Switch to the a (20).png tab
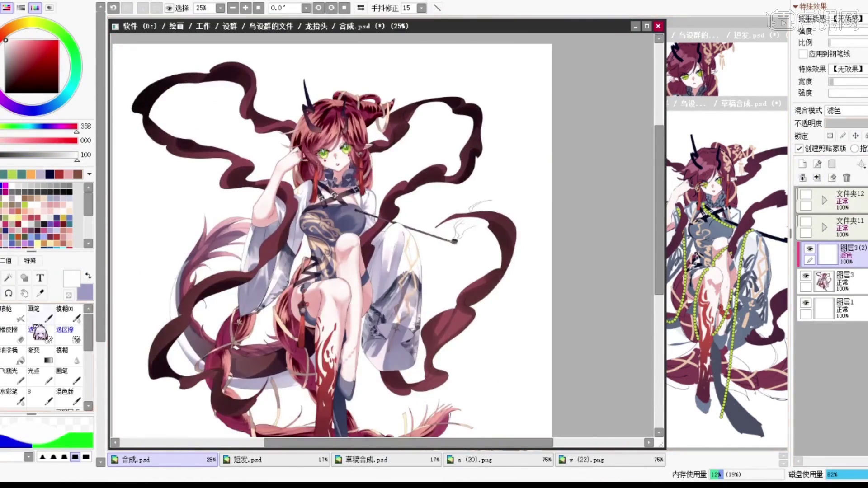The width and height of the screenshot is (868, 488). (x=499, y=460)
